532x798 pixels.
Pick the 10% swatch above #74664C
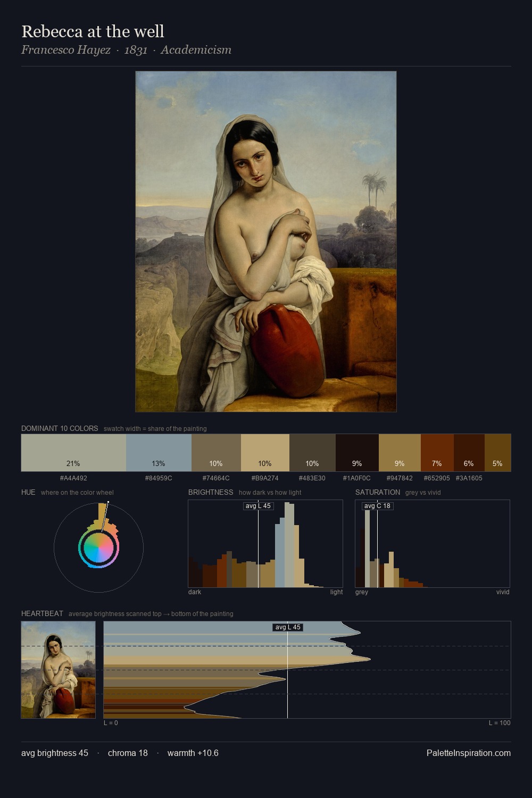[216, 453]
